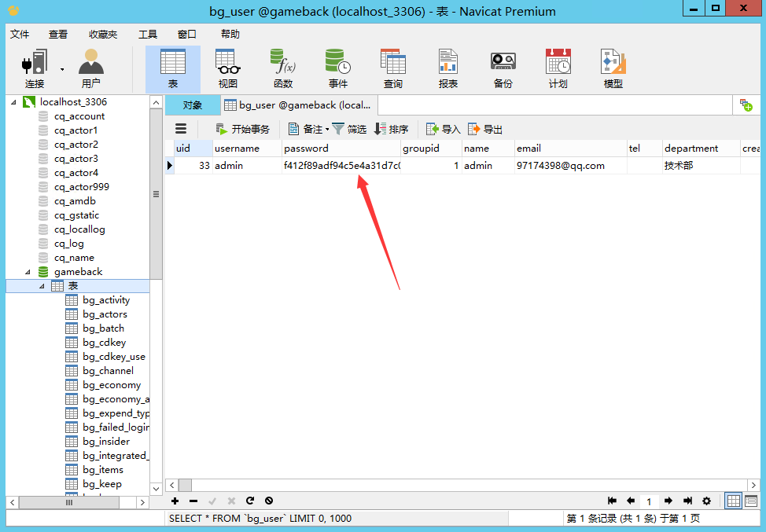766x532 pixels.
Task: Click Begin Transaction (开始事务) button
Action: 242,129
